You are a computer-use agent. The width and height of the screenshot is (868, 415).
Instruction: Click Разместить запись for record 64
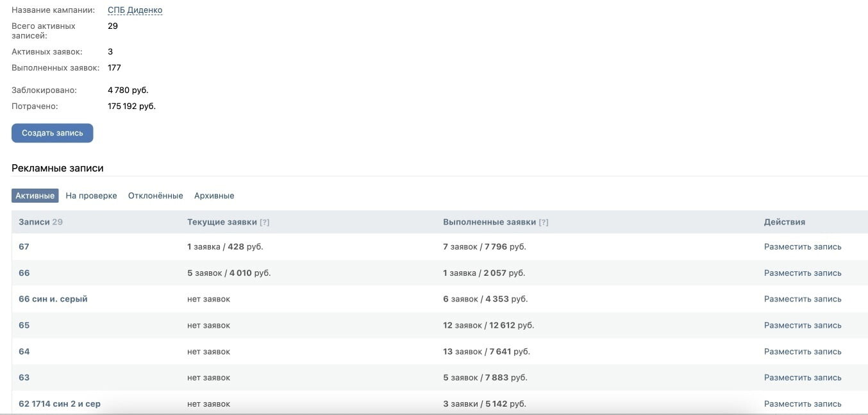(x=803, y=351)
